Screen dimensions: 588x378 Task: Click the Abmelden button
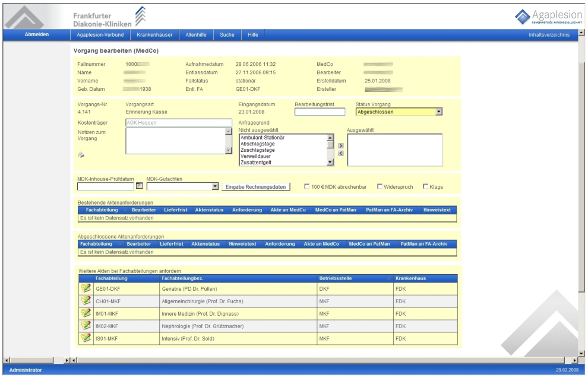37,34
